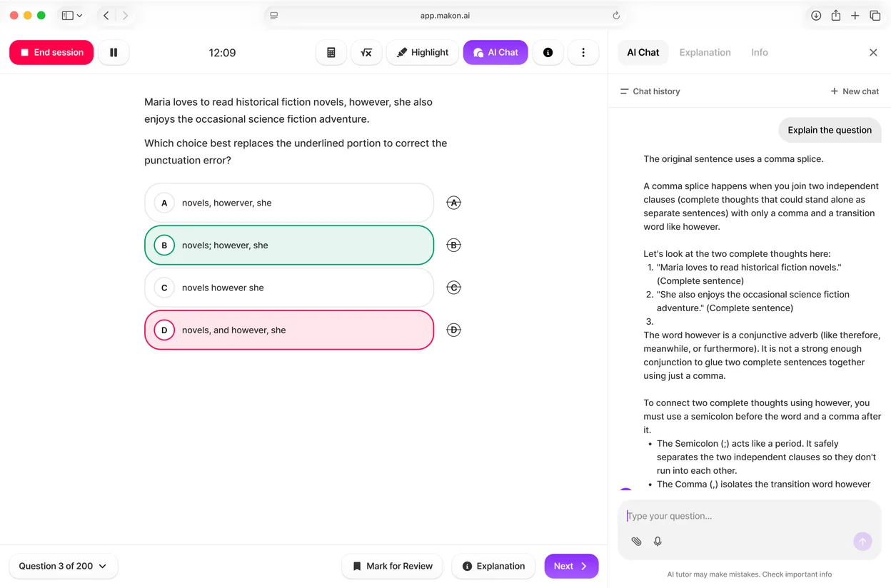Open a new browser tab
Image resolution: width=891 pixels, height=588 pixels.
click(855, 15)
